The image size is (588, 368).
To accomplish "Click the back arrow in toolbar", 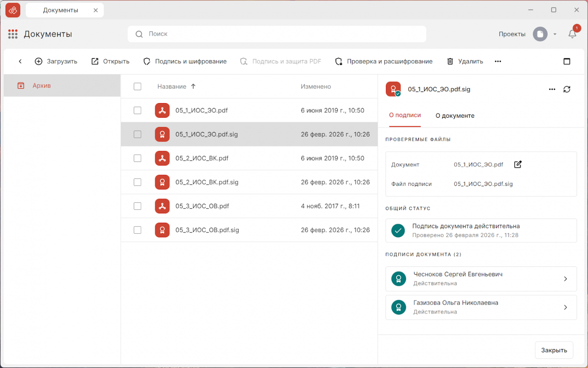I will (x=20, y=62).
